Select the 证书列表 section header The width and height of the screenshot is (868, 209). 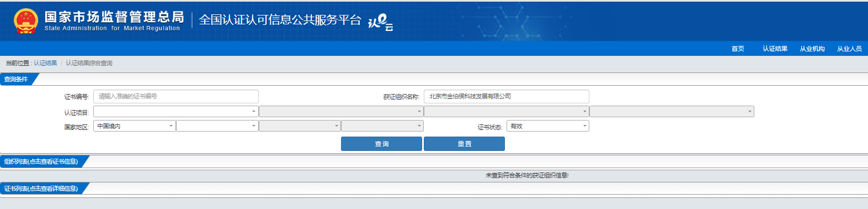click(x=41, y=189)
